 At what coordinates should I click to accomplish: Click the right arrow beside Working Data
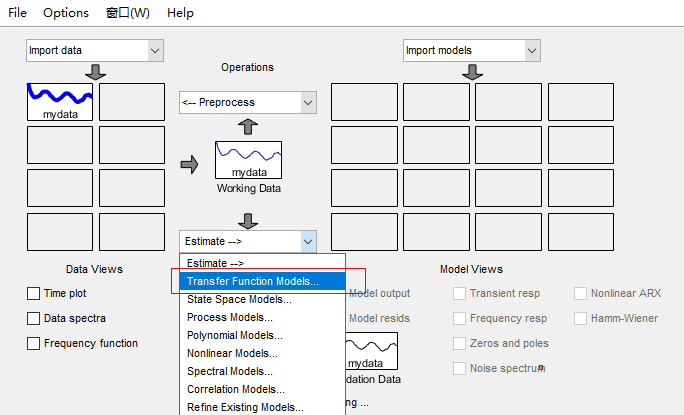click(x=189, y=164)
